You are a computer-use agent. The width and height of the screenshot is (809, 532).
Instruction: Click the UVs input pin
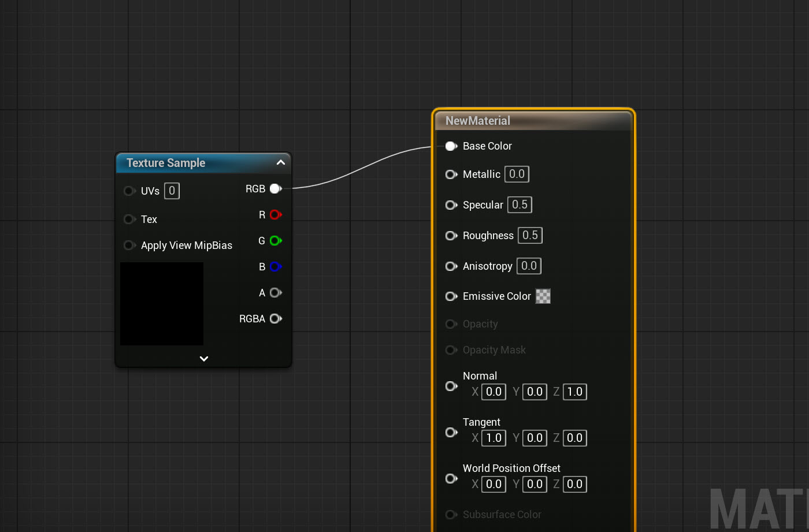[x=130, y=191]
